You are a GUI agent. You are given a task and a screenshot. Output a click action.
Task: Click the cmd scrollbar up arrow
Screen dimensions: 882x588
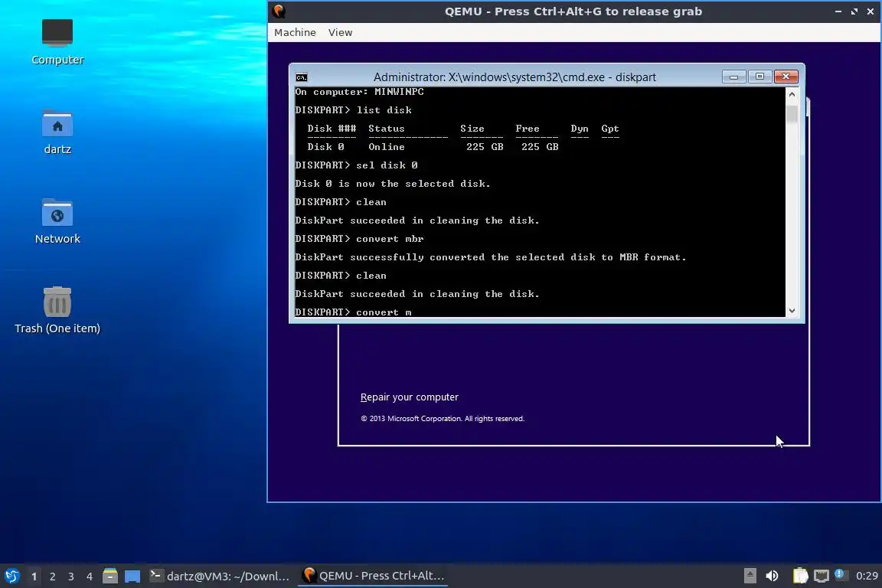pos(792,94)
